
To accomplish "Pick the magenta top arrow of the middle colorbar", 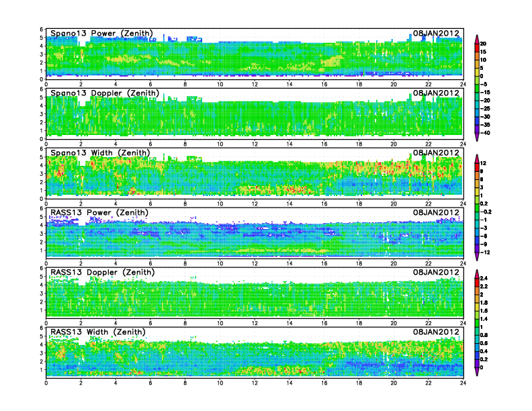I will tap(477, 158).
